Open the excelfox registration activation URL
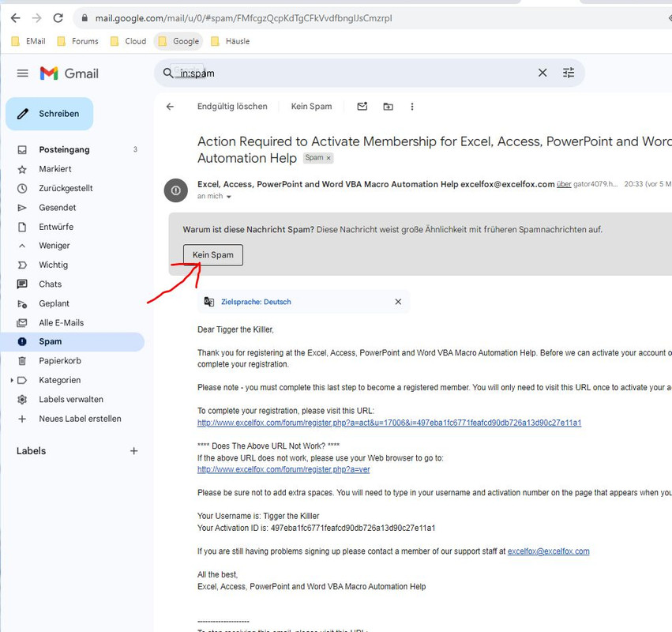The image size is (672, 632). click(x=389, y=423)
